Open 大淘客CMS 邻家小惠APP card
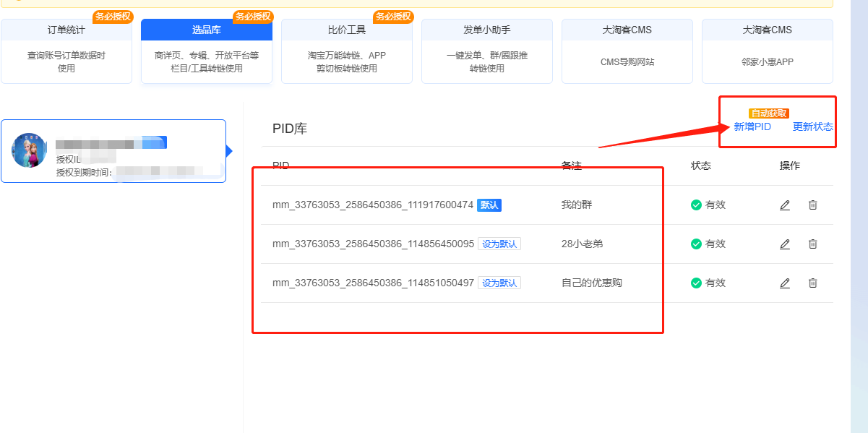 click(x=768, y=51)
